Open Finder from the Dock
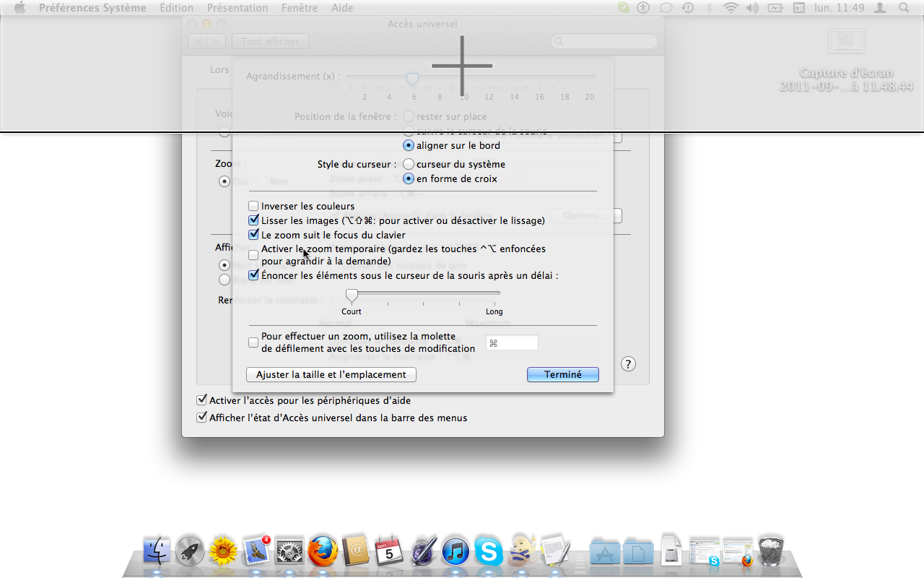 157,553
